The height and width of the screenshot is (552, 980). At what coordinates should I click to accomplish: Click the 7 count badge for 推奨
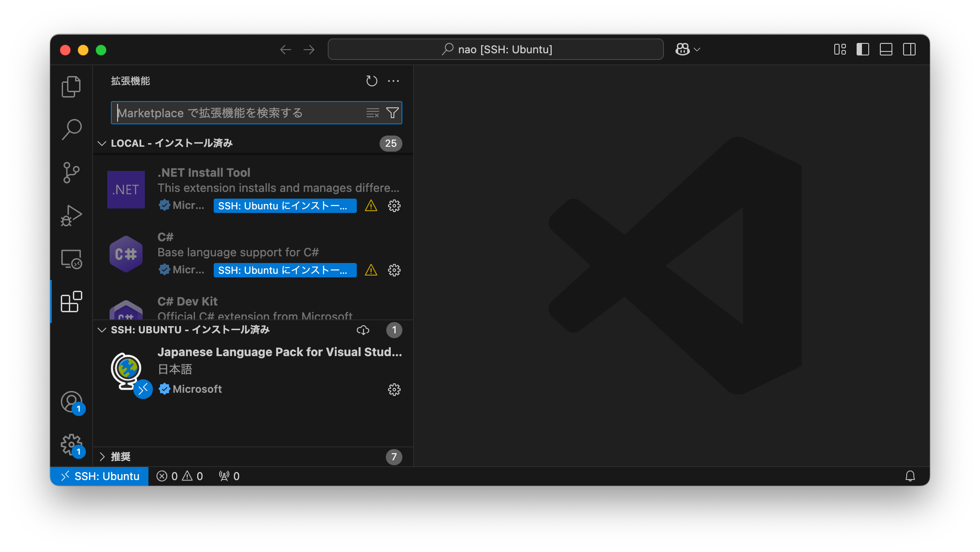point(394,457)
